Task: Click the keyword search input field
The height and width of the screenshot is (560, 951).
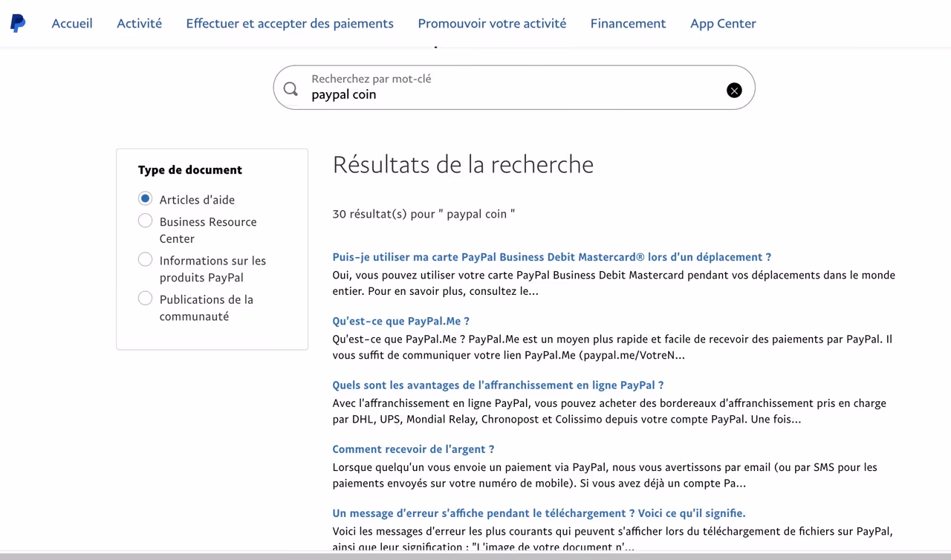Action: pos(514,88)
